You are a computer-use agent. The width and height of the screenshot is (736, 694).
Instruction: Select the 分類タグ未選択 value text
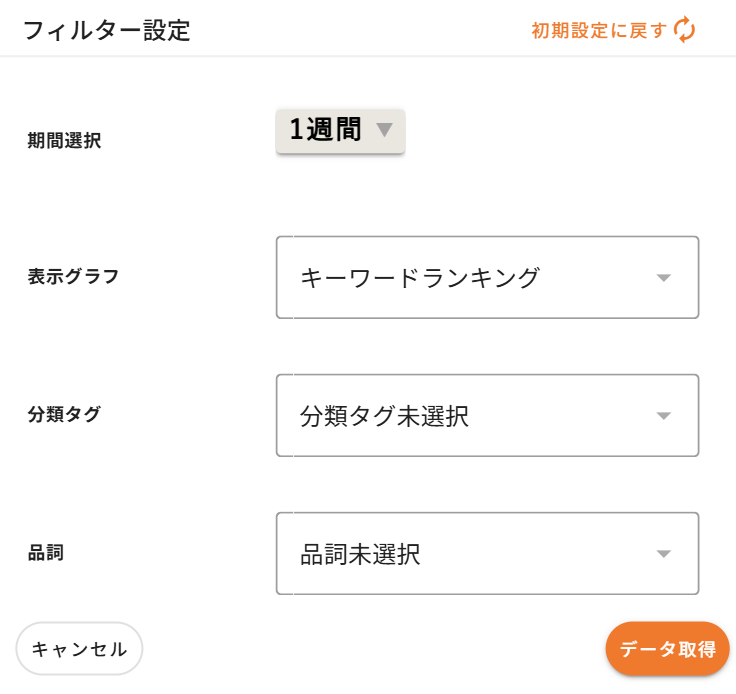(x=384, y=416)
